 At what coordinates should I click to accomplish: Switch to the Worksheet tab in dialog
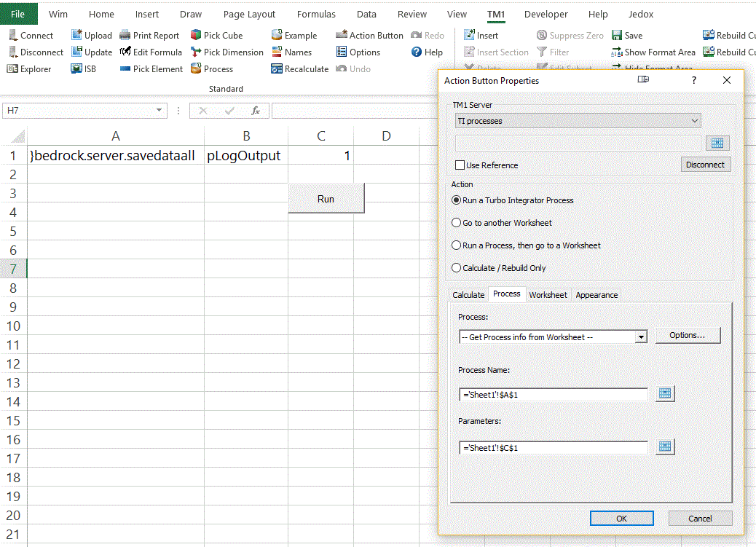coord(548,295)
